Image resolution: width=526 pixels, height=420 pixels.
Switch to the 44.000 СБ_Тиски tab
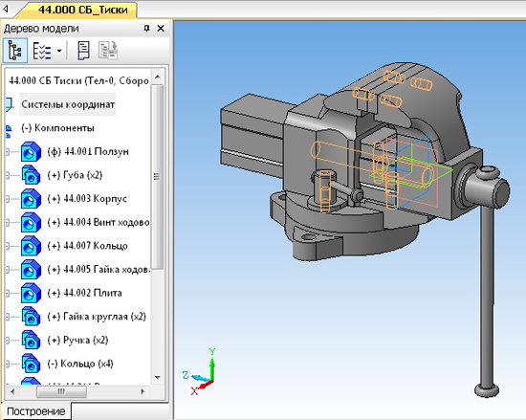pos(83,10)
